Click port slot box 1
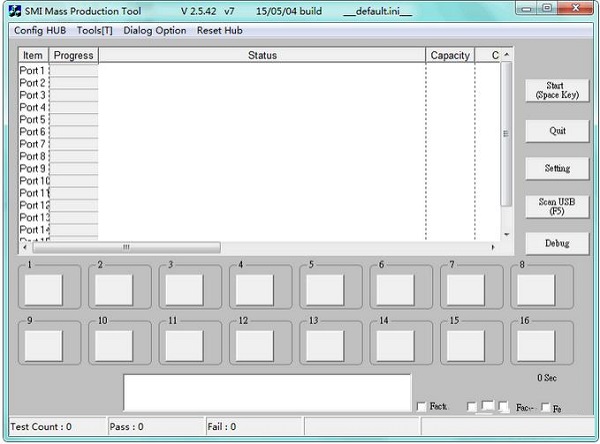Viewport: 600px width, 444px height. (44, 290)
